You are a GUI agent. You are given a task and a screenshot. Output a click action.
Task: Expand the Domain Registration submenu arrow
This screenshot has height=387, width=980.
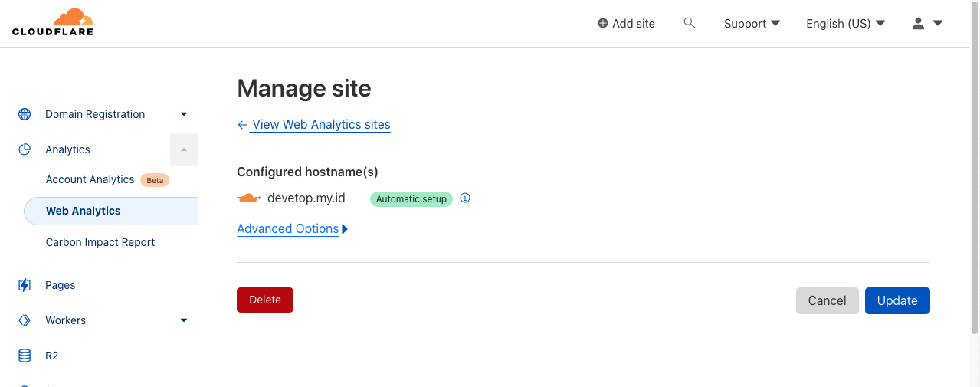click(184, 114)
